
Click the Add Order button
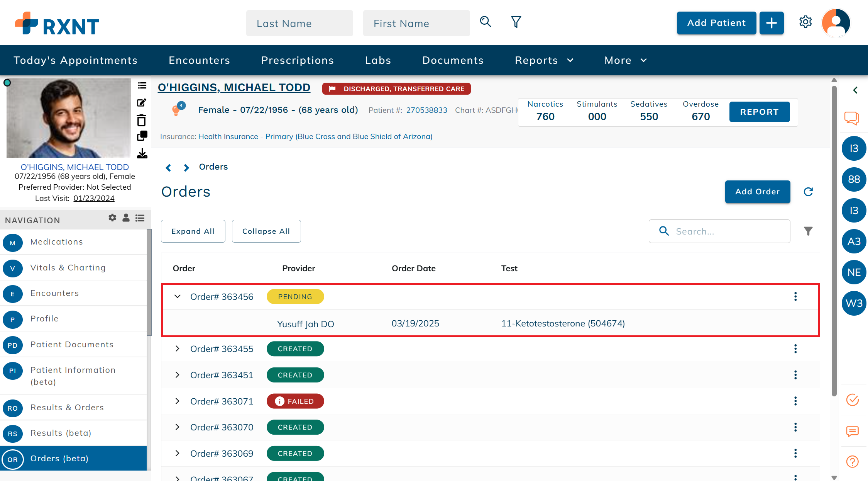coord(757,192)
